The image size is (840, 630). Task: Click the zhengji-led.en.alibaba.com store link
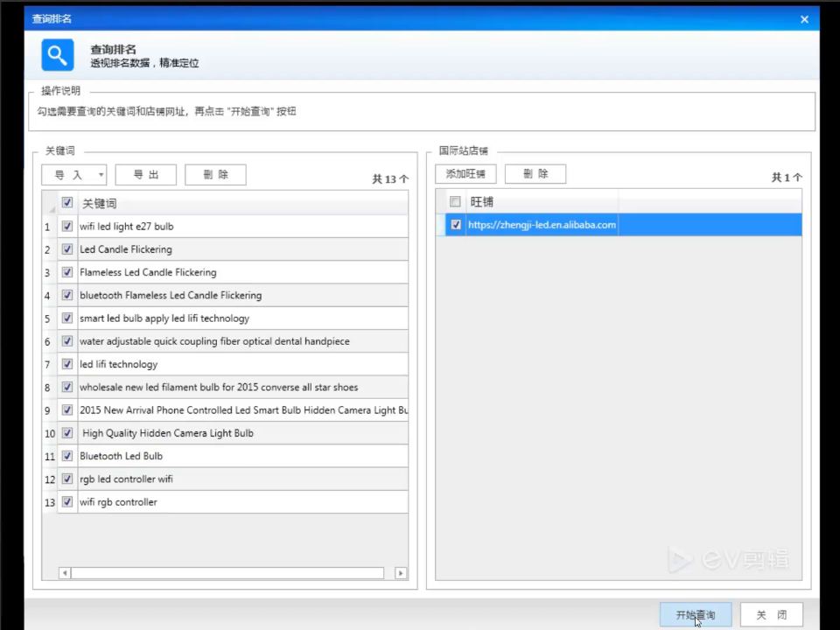[x=542, y=225]
